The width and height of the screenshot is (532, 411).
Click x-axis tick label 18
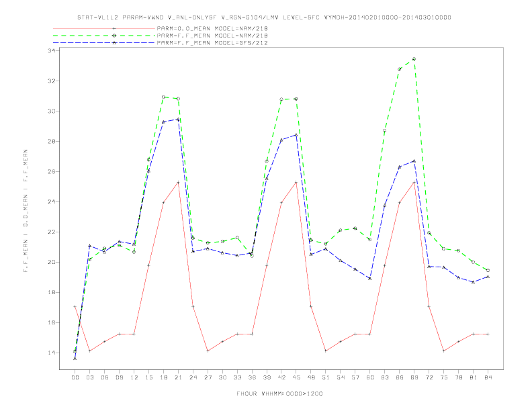pos(163,377)
